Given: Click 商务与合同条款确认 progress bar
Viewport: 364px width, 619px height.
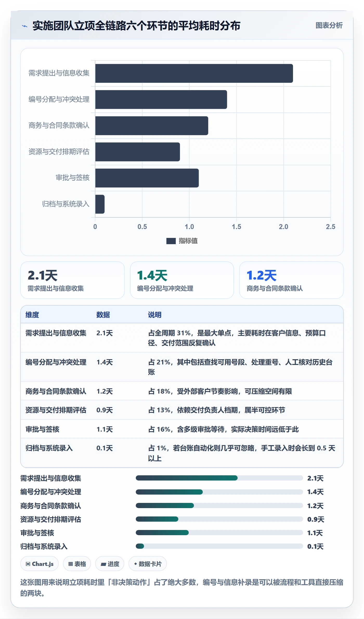Looking at the screenshot, I should coord(219,506).
